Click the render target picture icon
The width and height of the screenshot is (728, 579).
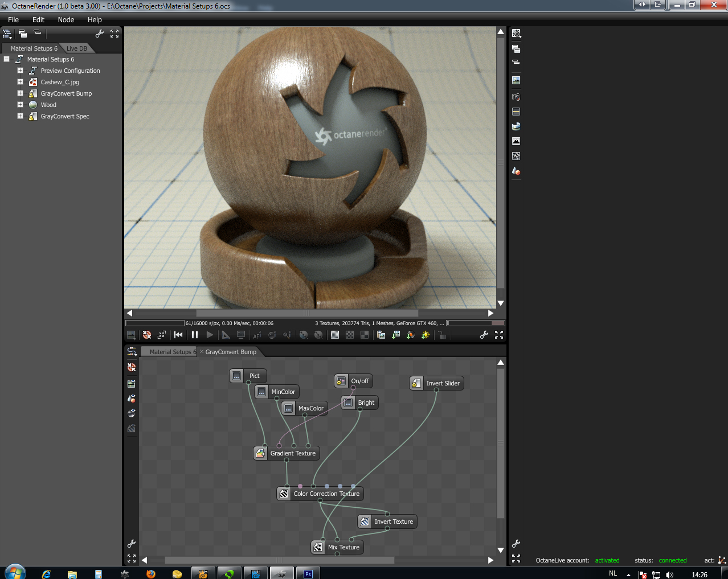click(516, 80)
